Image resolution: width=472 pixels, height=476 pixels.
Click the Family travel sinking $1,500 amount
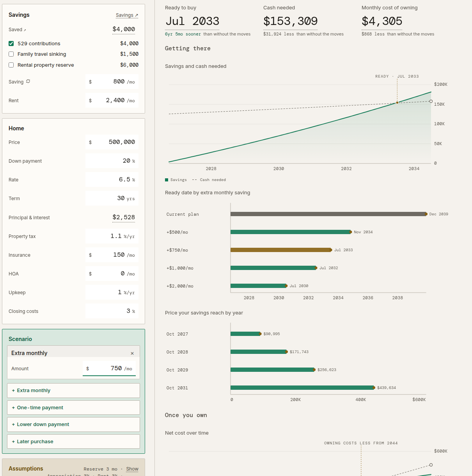129,54
